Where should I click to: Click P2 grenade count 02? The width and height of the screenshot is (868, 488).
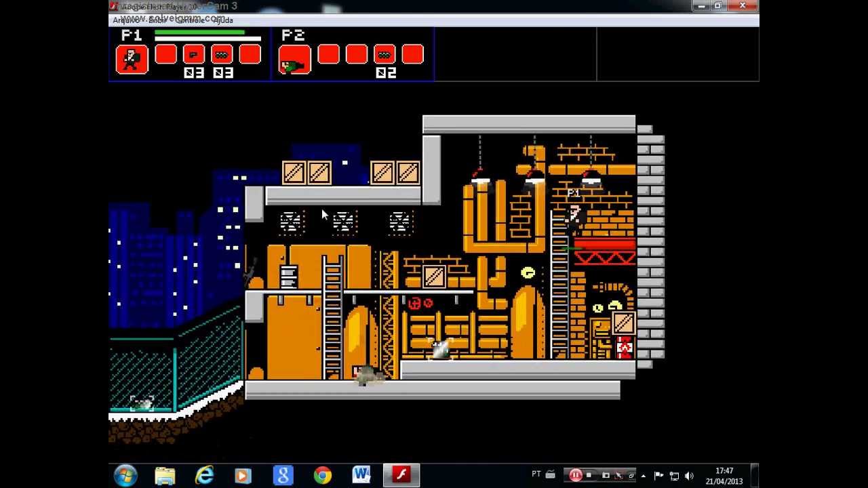pos(385,73)
